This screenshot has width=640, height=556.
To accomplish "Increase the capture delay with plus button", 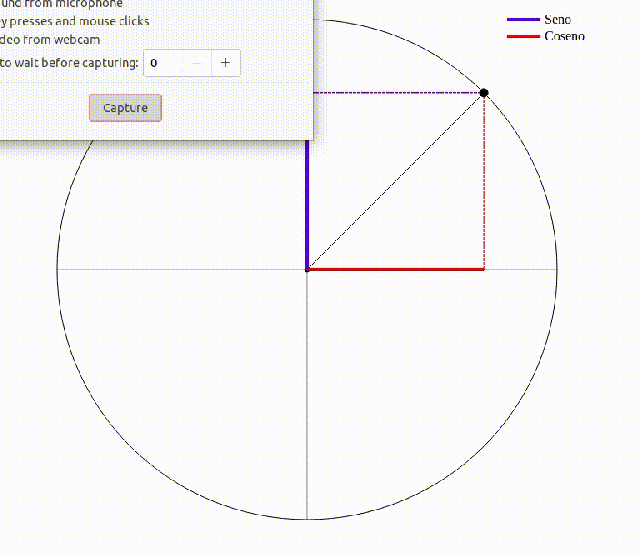I will pyautogui.click(x=225, y=63).
